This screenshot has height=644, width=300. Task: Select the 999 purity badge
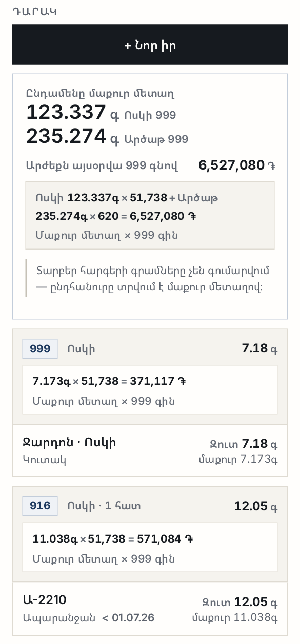tap(40, 349)
